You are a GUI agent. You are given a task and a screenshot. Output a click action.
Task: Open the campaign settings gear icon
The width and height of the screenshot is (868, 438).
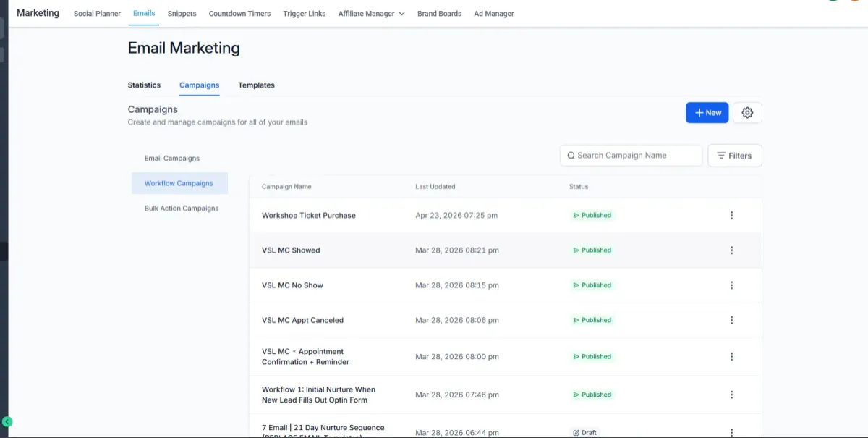[x=747, y=112]
